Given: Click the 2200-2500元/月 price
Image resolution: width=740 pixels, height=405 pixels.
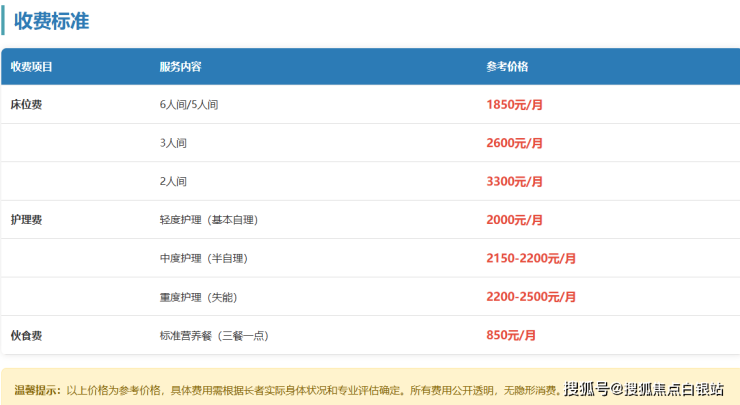Looking at the screenshot, I should point(531,297).
